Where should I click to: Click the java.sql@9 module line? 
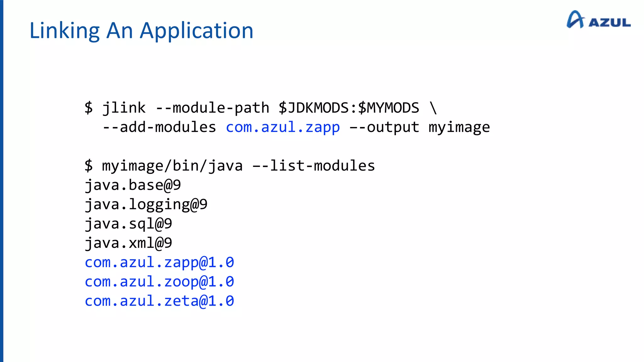tap(128, 224)
